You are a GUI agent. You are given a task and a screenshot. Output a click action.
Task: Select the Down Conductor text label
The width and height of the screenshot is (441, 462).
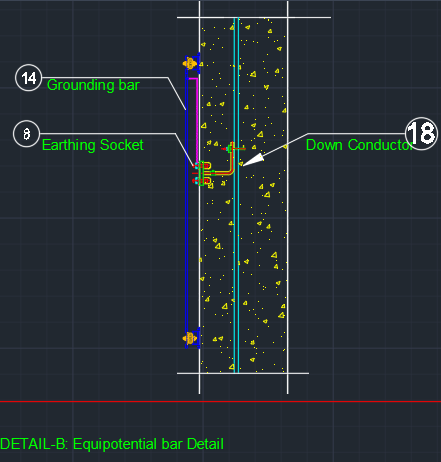pyautogui.click(x=359, y=145)
